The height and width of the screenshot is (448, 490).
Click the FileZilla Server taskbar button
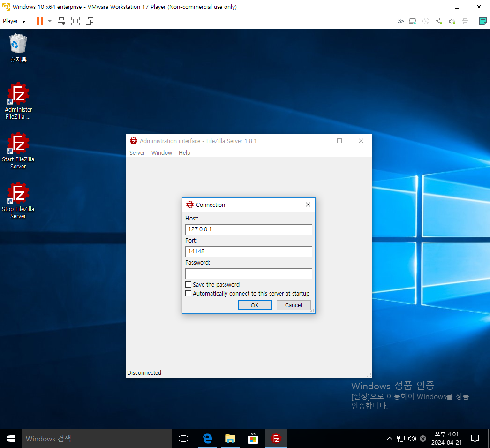pos(276,439)
